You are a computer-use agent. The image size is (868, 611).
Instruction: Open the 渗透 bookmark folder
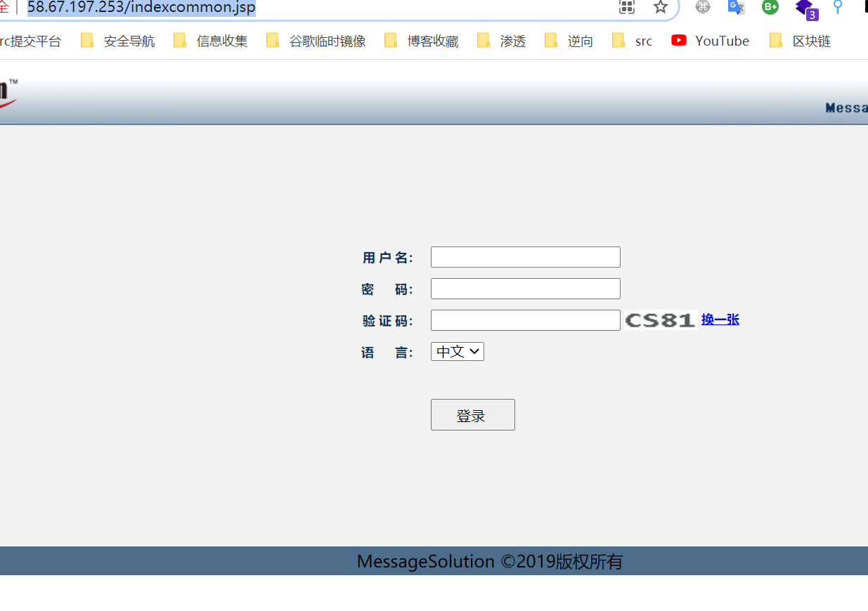pos(502,41)
